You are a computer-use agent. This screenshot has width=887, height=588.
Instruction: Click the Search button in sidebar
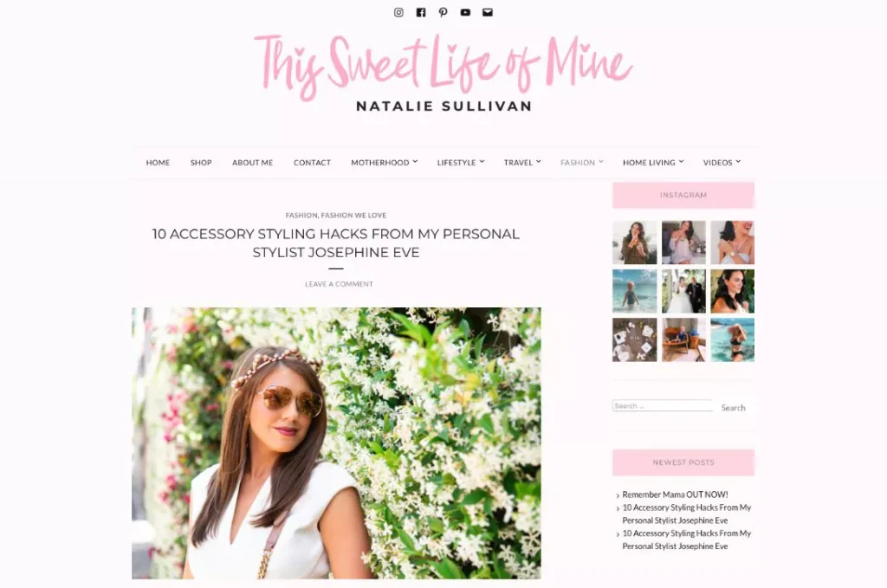(733, 408)
